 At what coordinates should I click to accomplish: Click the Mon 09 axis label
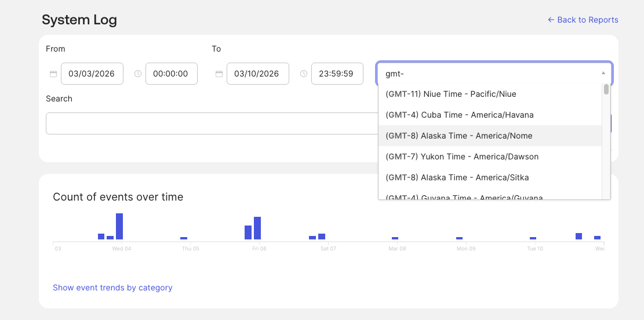[x=466, y=249]
